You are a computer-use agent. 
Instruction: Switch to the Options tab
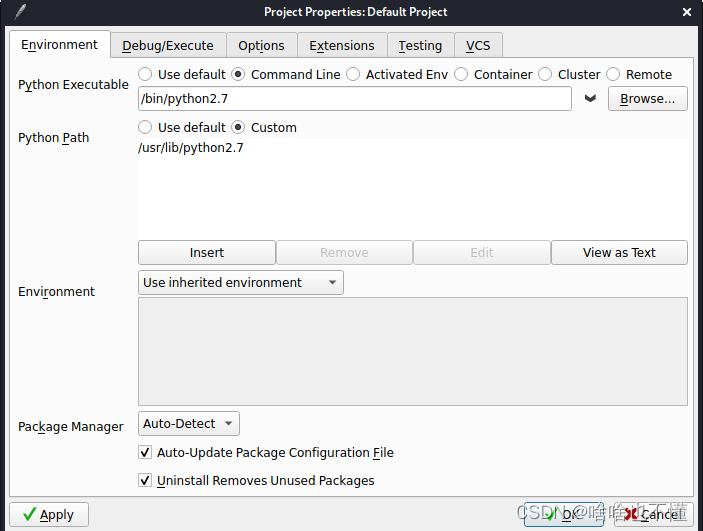261,45
